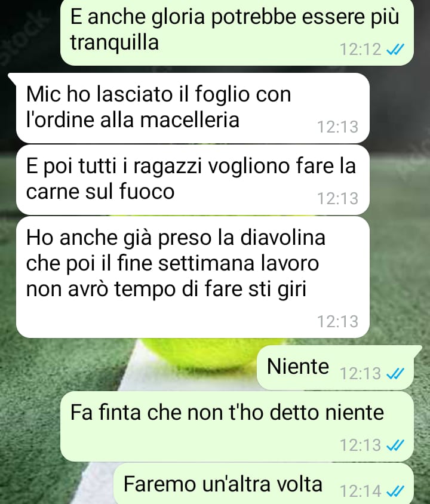
Task: Click read receipt ticks on 12:12 message
Action: point(395,50)
